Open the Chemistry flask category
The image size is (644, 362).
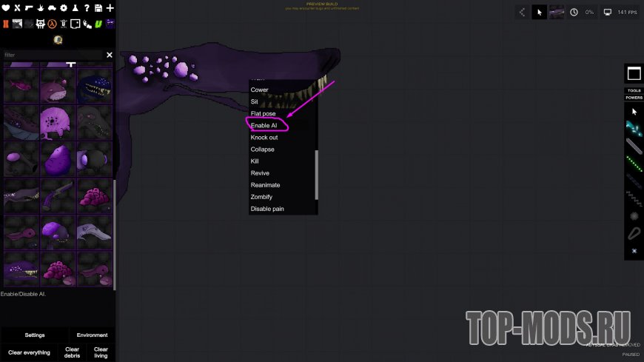(x=76, y=8)
